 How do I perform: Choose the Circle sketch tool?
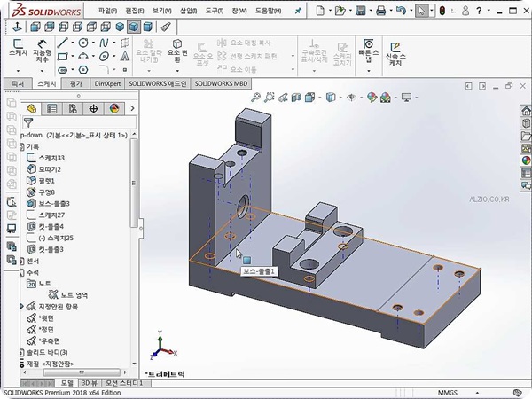(x=83, y=43)
